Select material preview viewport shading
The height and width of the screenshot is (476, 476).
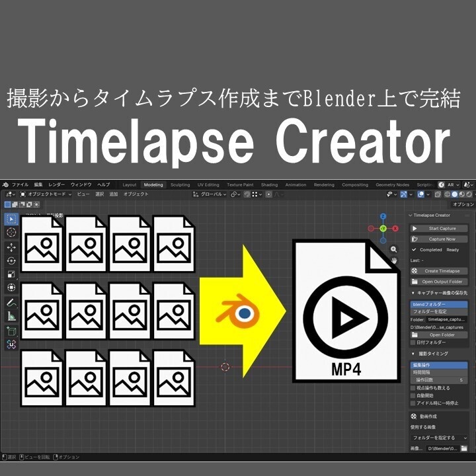[x=461, y=194]
